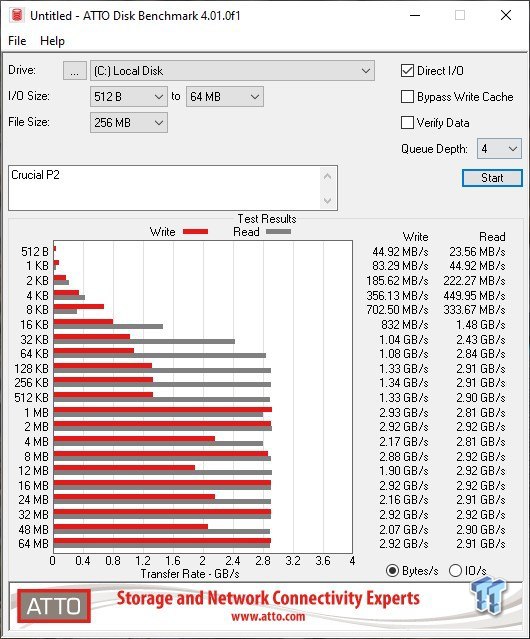The width and height of the screenshot is (530, 639).
Task: Click the 4 KB row label
Action: (x=37, y=295)
